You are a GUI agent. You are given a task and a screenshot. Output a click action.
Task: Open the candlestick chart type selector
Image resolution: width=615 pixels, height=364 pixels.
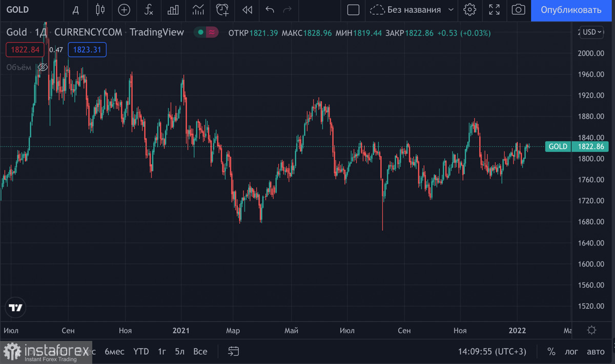pyautogui.click(x=100, y=10)
